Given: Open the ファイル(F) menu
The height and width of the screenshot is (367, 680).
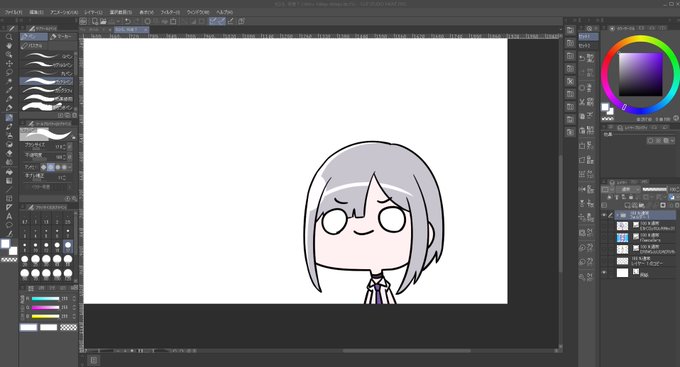Looking at the screenshot, I should pos(13,12).
